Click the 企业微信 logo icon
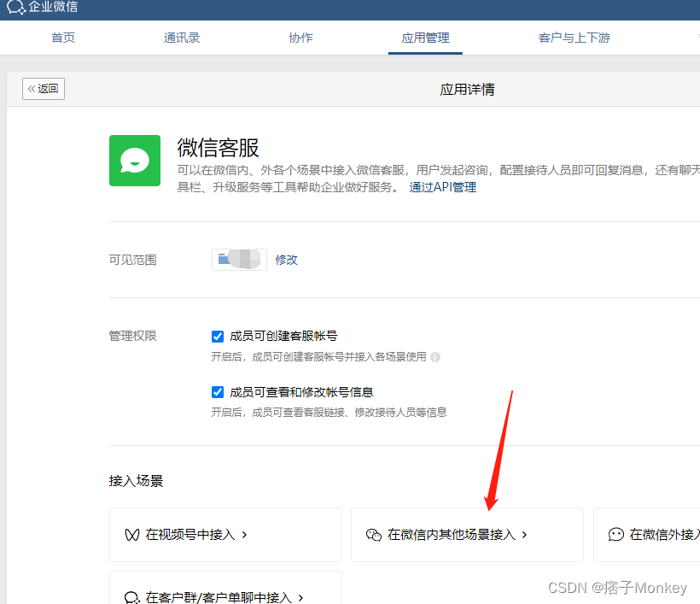Image resolution: width=700 pixels, height=604 pixels. 15,7
